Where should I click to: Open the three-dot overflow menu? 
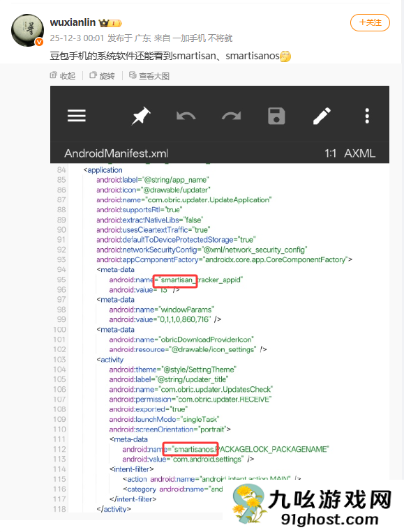point(367,116)
